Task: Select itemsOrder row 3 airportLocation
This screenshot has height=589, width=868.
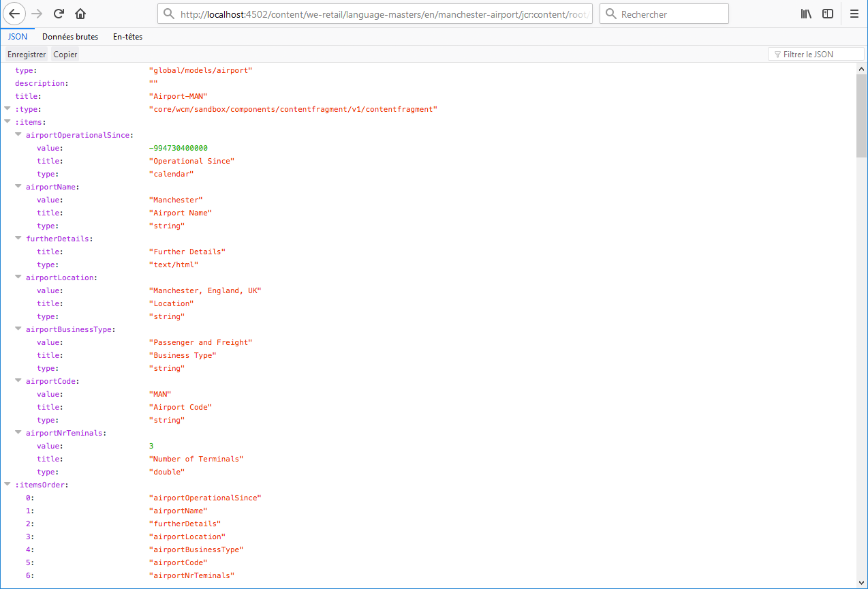Action: [187, 537]
